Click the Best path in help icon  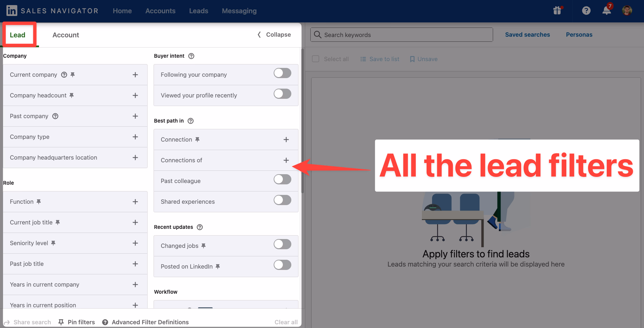pyautogui.click(x=191, y=121)
